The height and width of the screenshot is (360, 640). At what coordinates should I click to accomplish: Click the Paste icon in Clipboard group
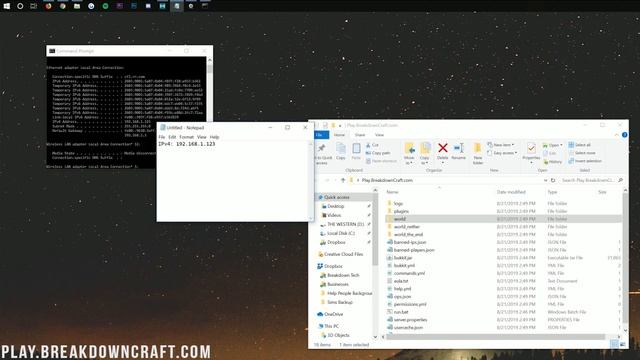coord(356,148)
